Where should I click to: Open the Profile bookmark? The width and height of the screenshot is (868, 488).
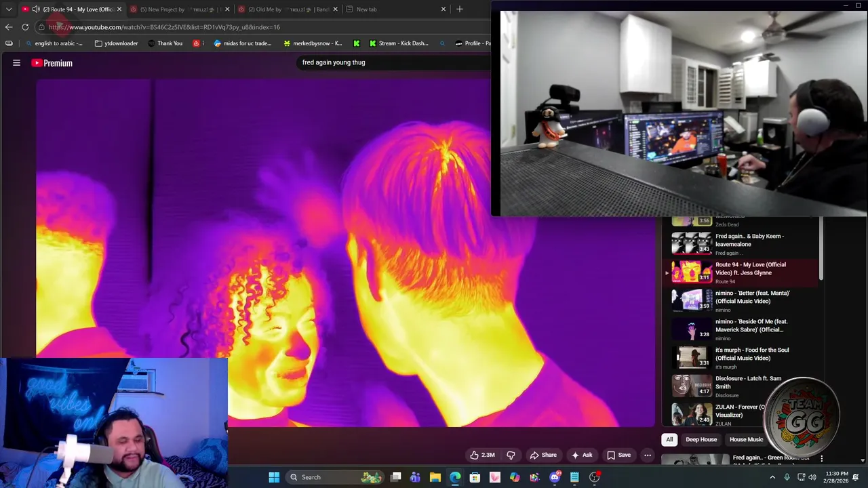pos(473,43)
